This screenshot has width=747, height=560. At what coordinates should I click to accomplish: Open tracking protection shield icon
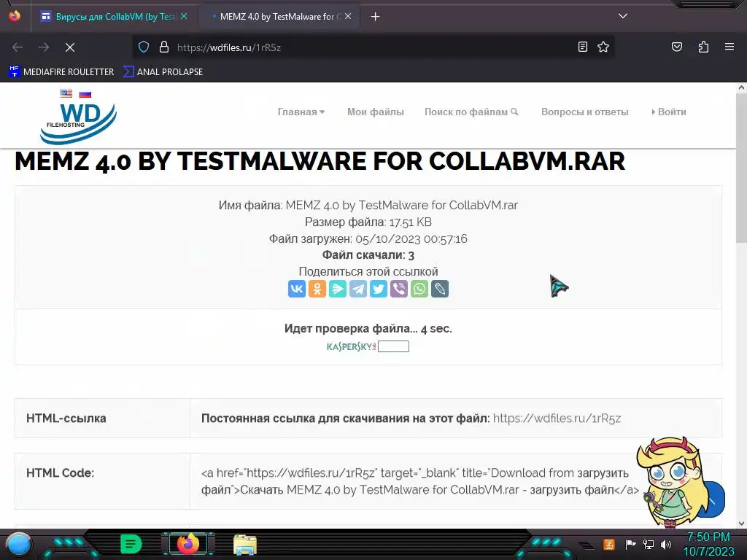click(144, 47)
